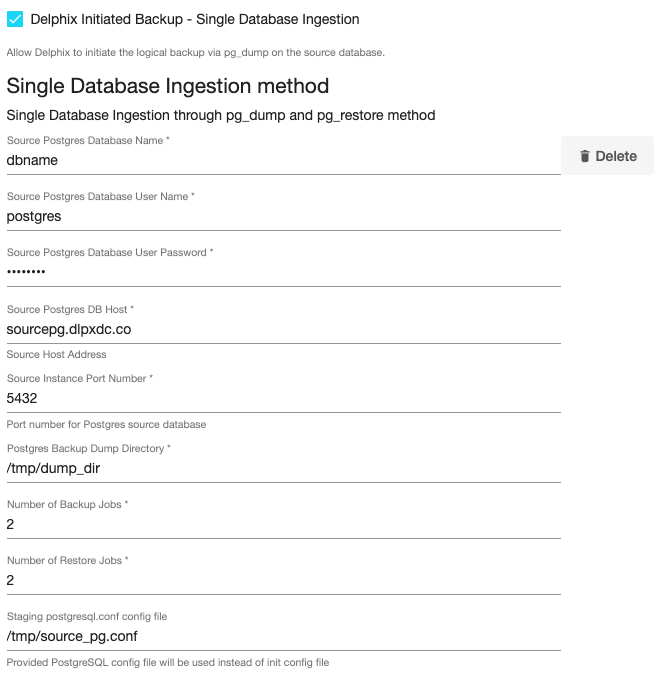Image resolution: width=660 pixels, height=688 pixels.
Task: Click the masked database user password field
Action: coord(283,272)
